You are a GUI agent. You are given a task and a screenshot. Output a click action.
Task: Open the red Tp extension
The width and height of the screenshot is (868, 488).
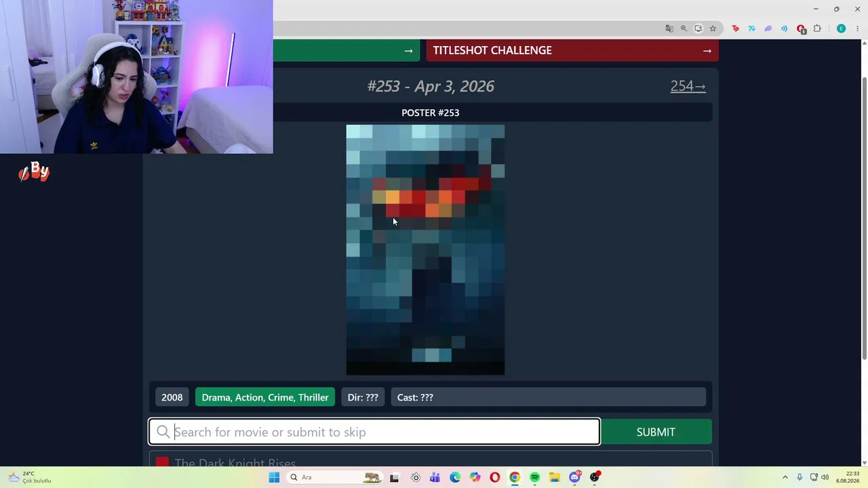click(736, 28)
